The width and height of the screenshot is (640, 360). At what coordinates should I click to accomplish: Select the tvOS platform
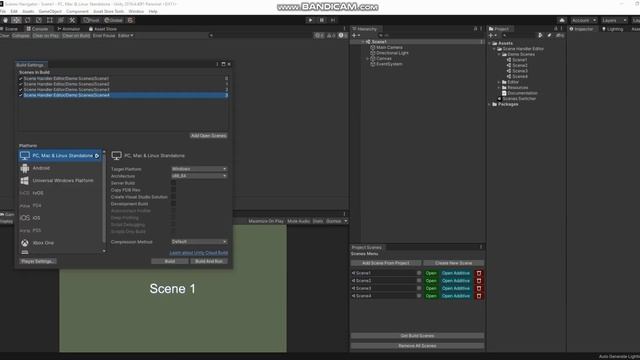tap(60, 193)
